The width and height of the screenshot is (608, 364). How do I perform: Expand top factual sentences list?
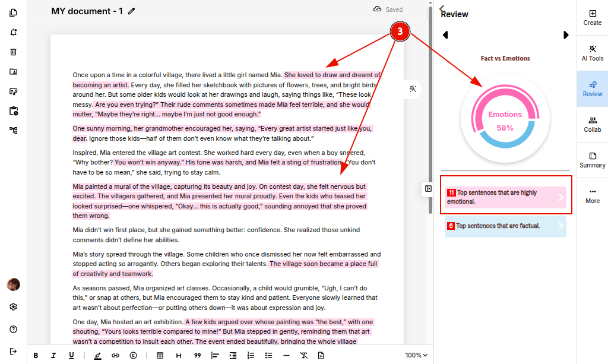pos(505,226)
